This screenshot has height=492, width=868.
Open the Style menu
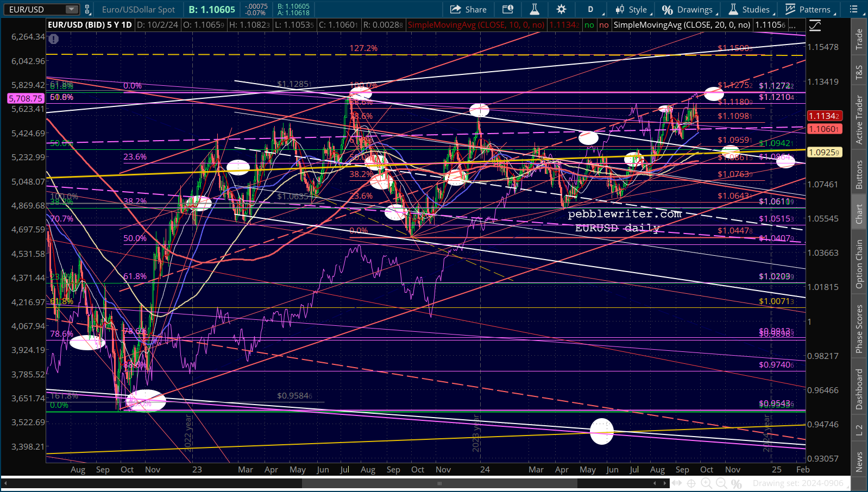631,9
